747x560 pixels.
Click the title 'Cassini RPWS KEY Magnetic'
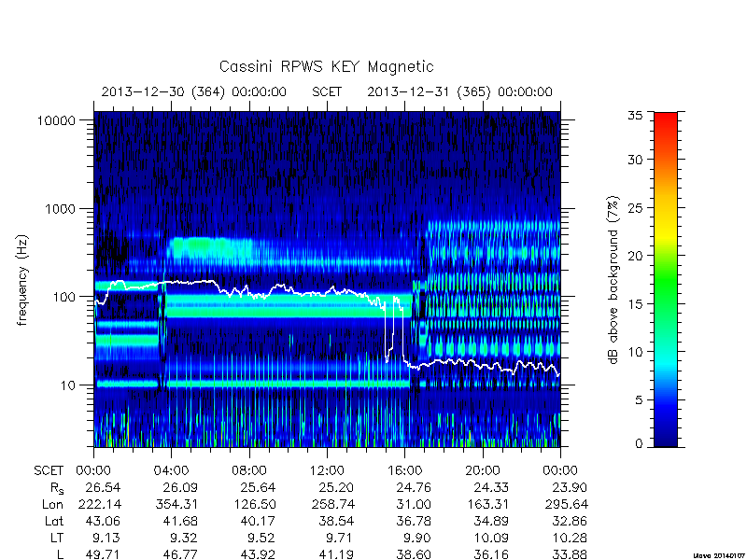pyautogui.click(x=326, y=66)
